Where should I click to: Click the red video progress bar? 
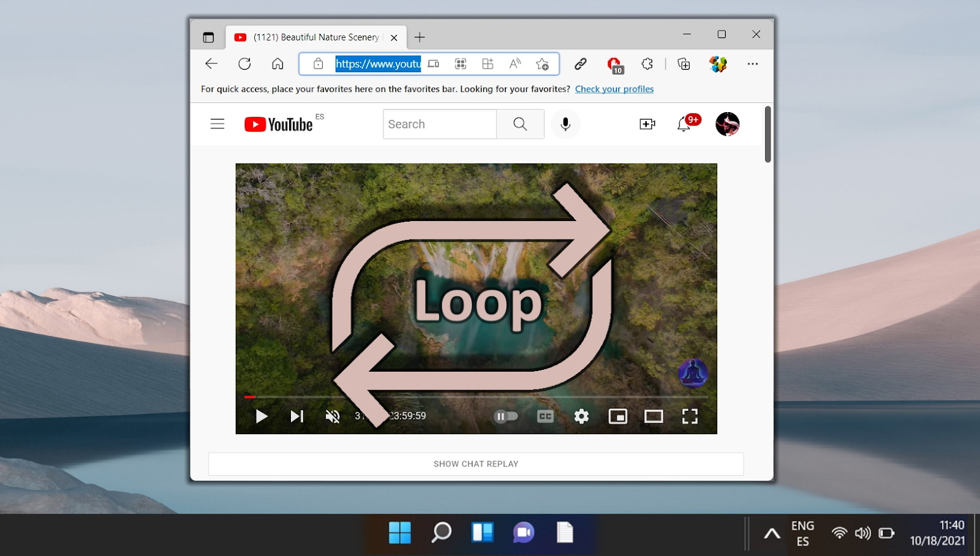250,397
